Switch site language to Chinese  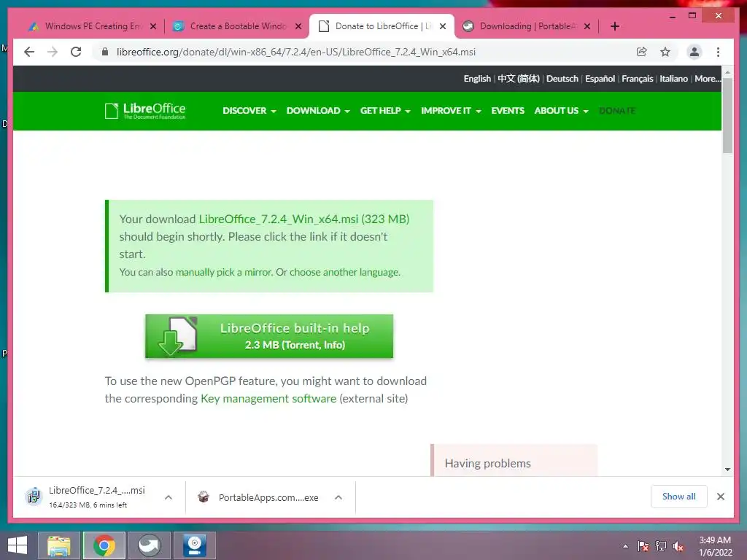pos(519,79)
